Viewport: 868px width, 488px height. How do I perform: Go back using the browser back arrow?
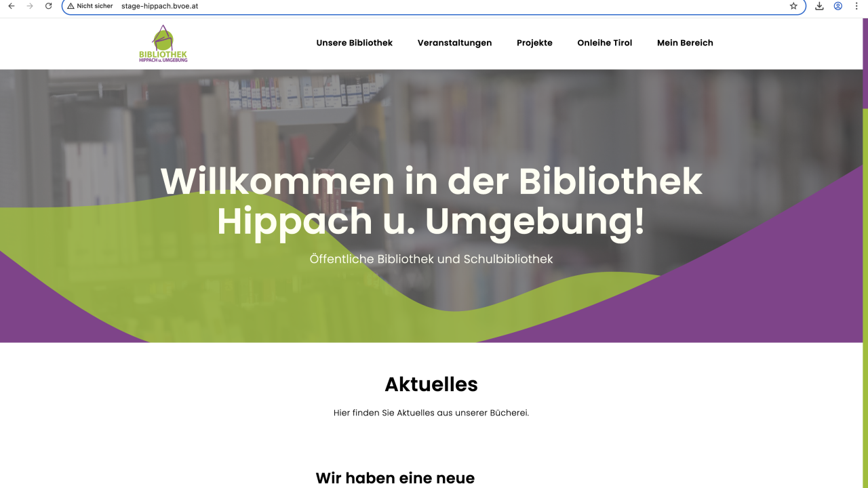click(x=11, y=6)
